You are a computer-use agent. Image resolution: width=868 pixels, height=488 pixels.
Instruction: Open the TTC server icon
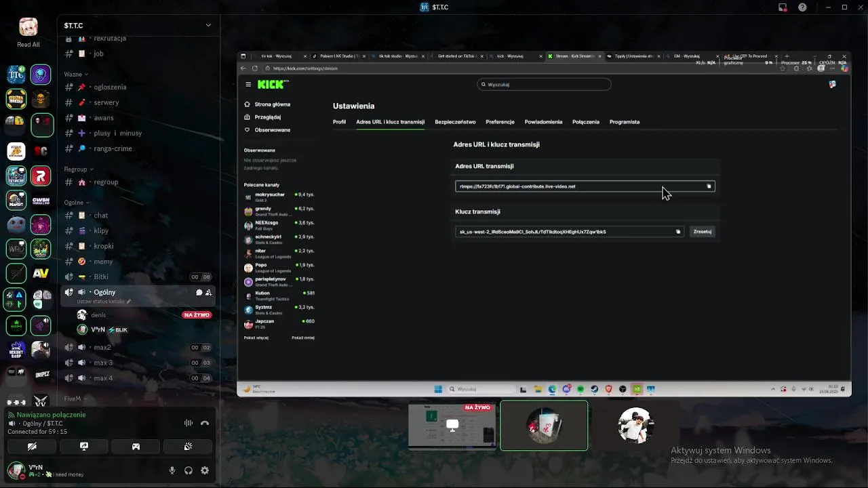tap(16, 75)
